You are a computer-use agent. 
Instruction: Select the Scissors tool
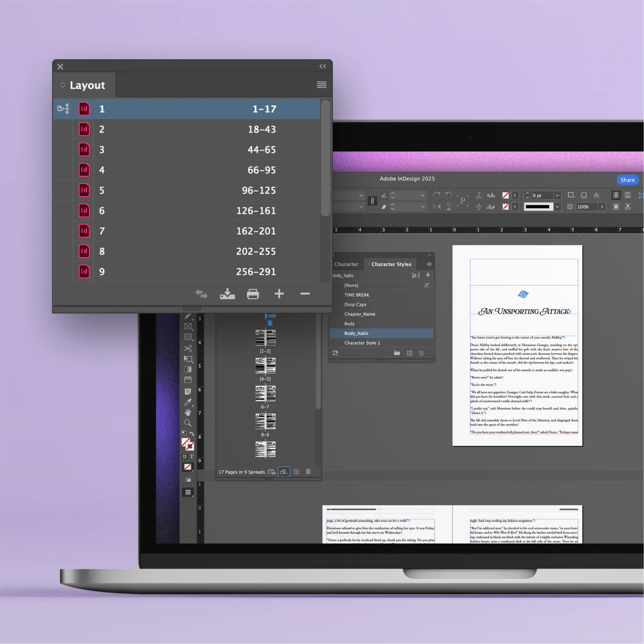188,348
